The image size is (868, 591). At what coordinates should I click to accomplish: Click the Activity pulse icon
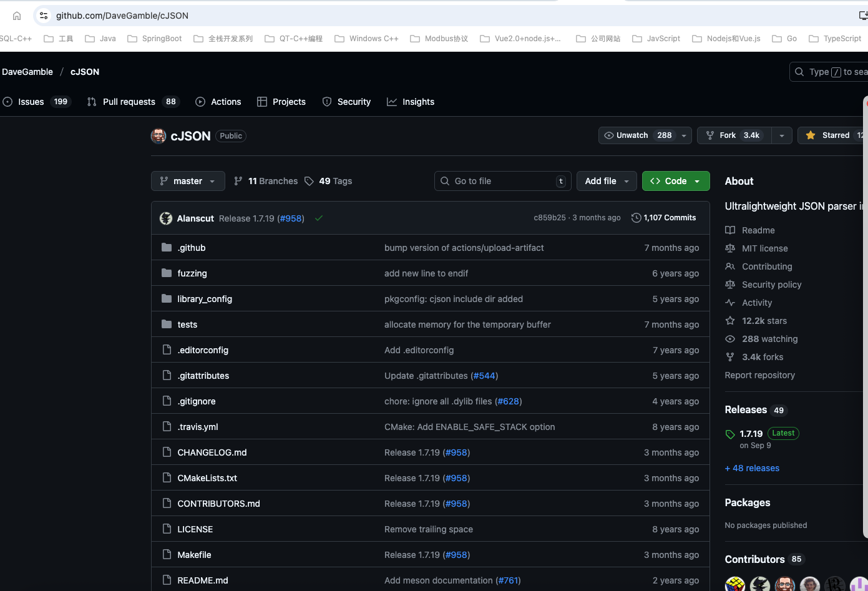tap(730, 303)
